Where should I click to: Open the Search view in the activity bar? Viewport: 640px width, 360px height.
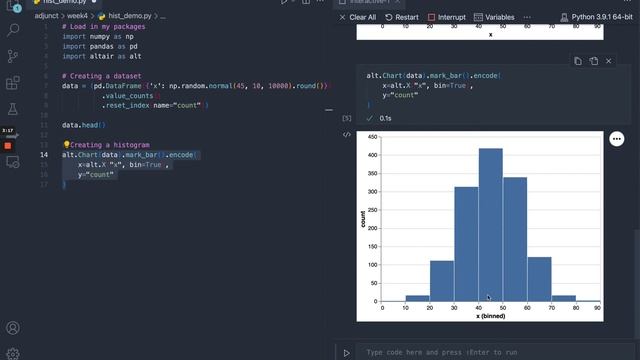[x=13, y=30]
